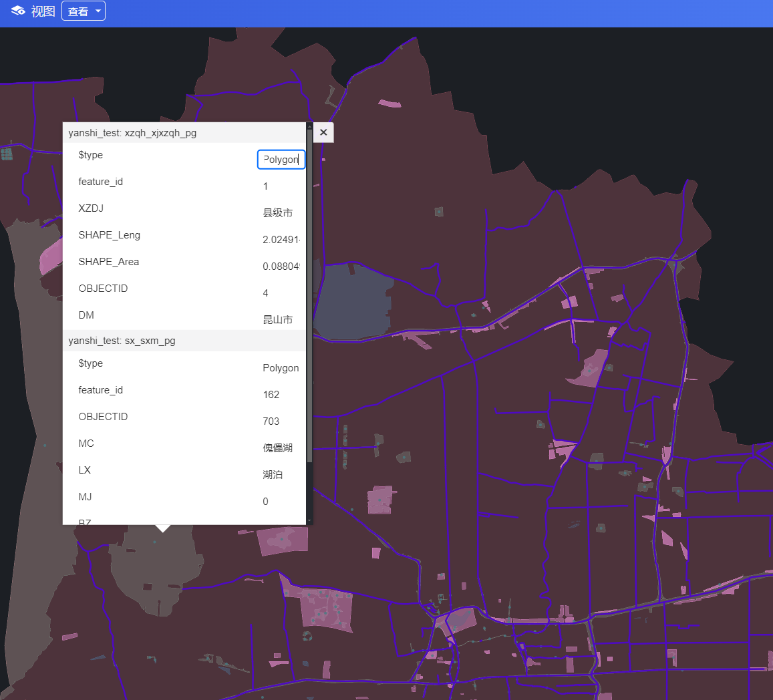Image resolution: width=773 pixels, height=700 pixels.
Task: Select the DM value 昆山市
Action: [278, 320]
